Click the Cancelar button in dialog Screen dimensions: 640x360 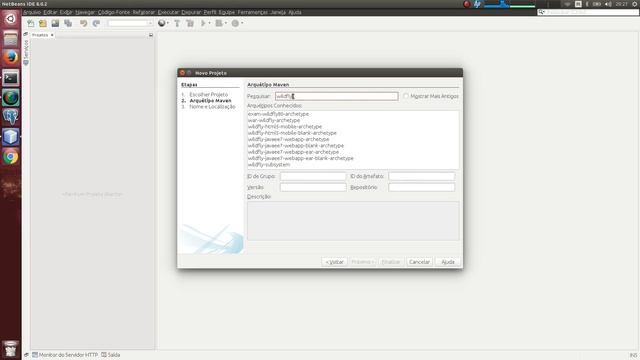point(420,262)
